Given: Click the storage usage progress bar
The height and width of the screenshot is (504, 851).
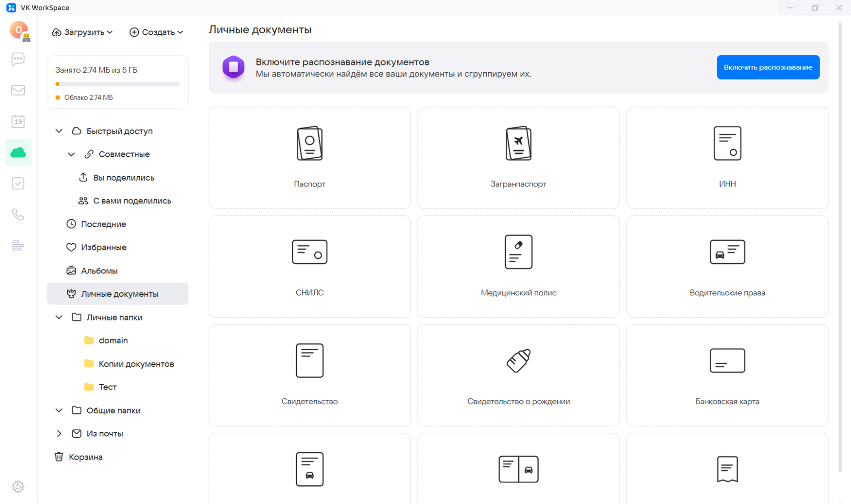Looking at the screenshot, I should [x=117, y=84].
